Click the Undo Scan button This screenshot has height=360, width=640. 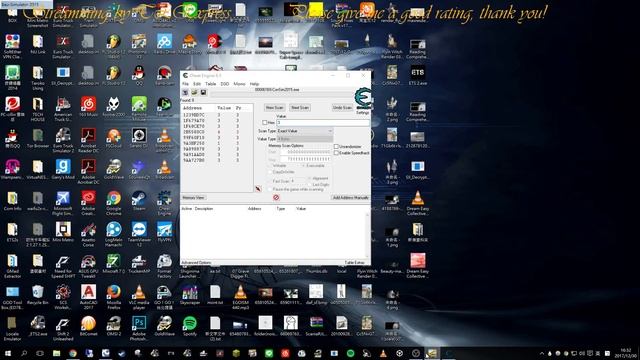click(342, 107)
